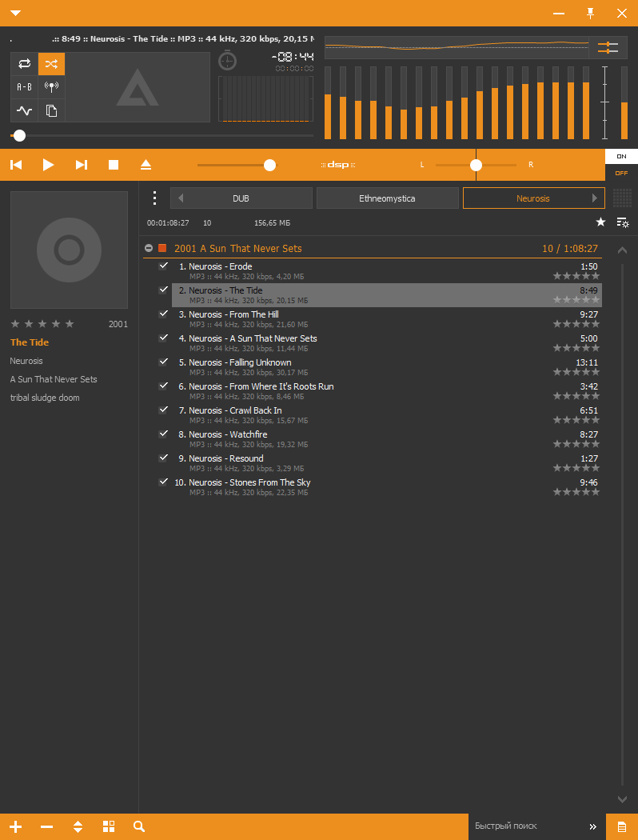Screen dimensions: 638x840
Task: Open the dsp sound effects manager
Action: pyautogui.click(x=338, y=165)
